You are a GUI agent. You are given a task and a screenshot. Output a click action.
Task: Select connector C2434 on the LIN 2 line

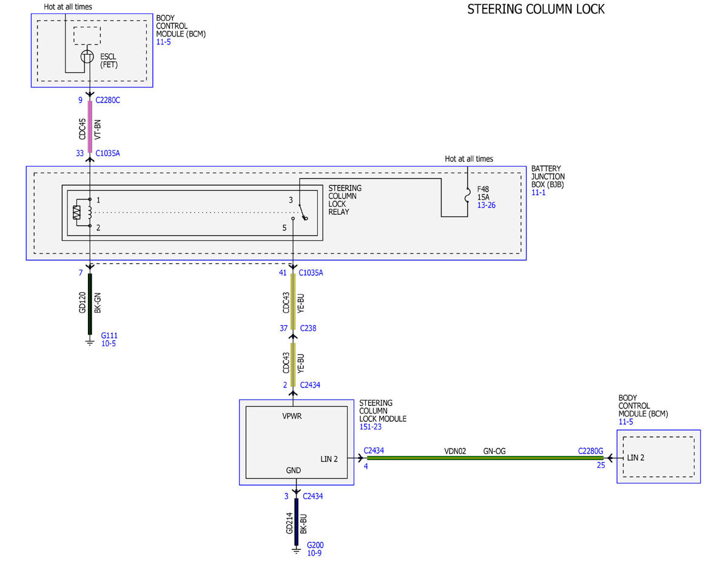tap(374, 450)
